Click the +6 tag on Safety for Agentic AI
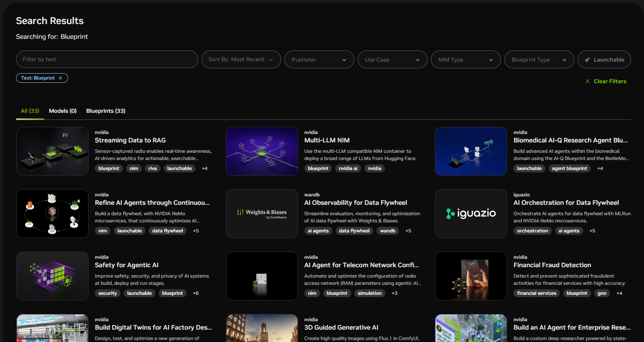The image size is (644, 342). pyautogui.click(x=196, y=293)
